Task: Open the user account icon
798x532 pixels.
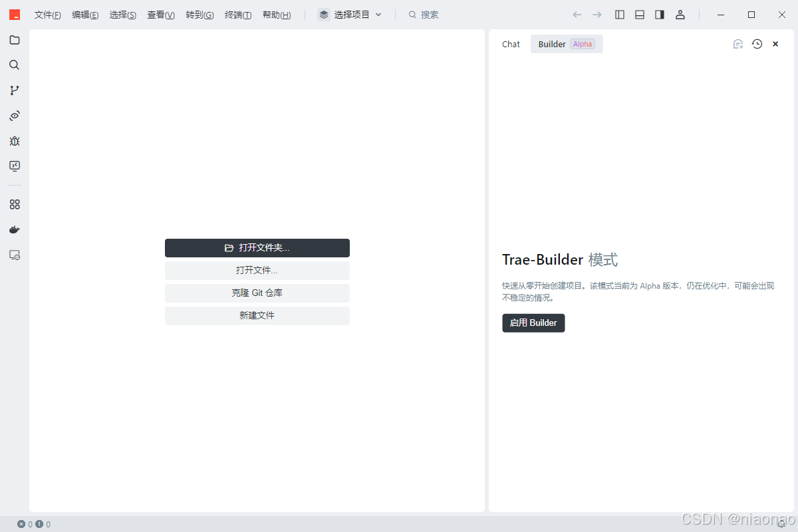Action: pyautogui.click(x=680, y=15)
